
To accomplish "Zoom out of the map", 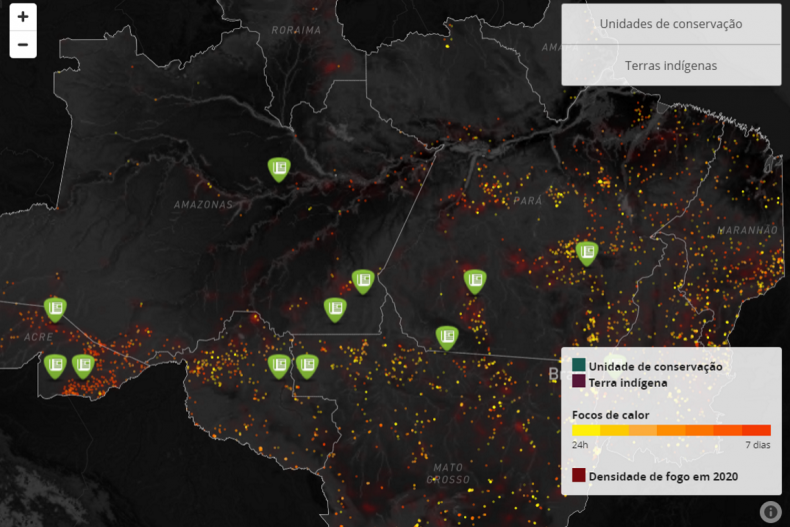I will (23, 45).
